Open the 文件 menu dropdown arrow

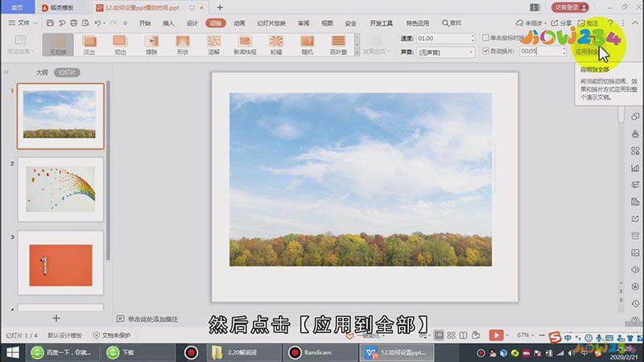tap(35, 23)
